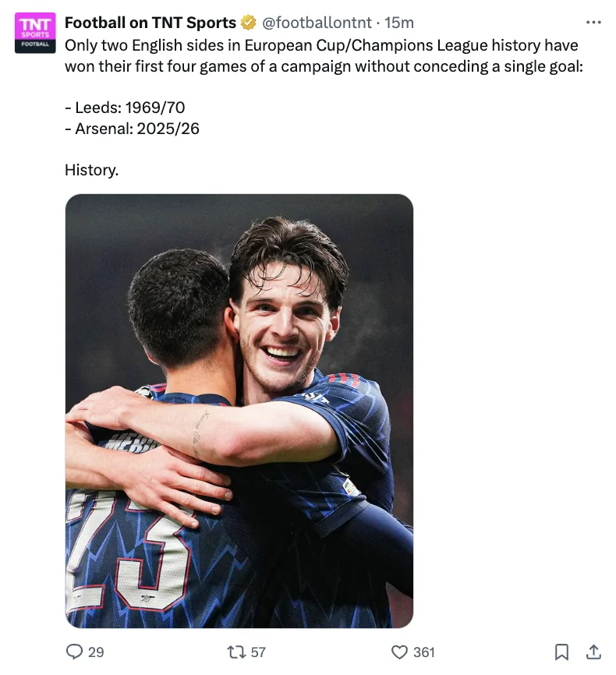The width and height of the screenshot is (616, 675).
Task: Open the @footballontnt handle link
Action: click(x=317, y=23)
